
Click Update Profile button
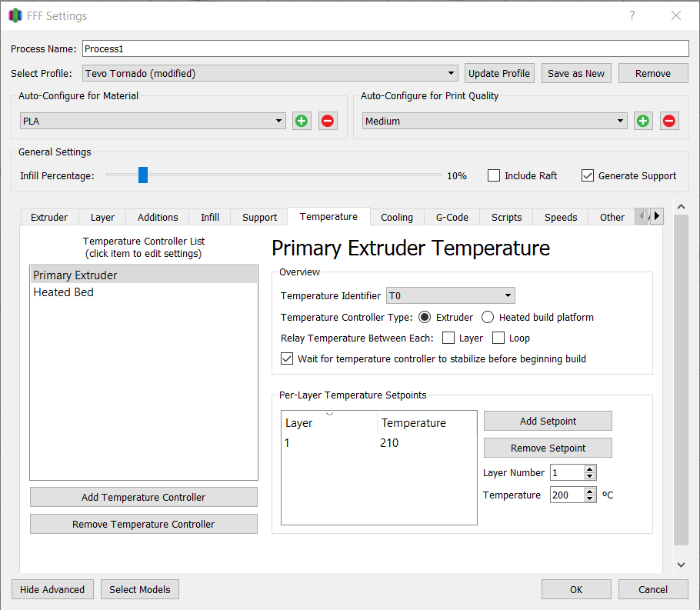(499, 73)
